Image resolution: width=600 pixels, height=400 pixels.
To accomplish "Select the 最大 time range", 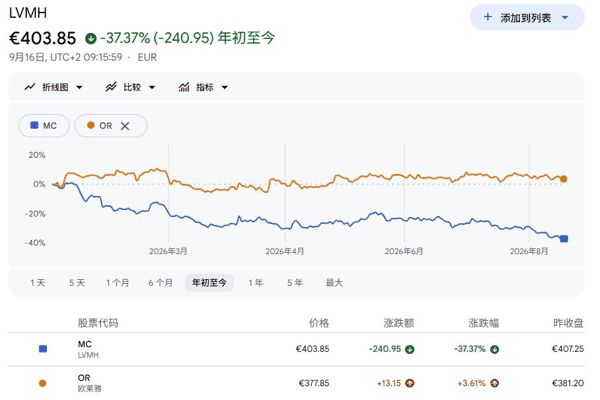I will (x=334, y=283).
